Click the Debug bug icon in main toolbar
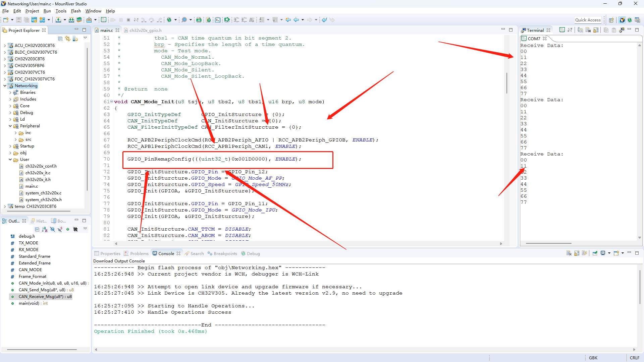The image size is (644, 362). pyautogui.click(x=169, y=20)
